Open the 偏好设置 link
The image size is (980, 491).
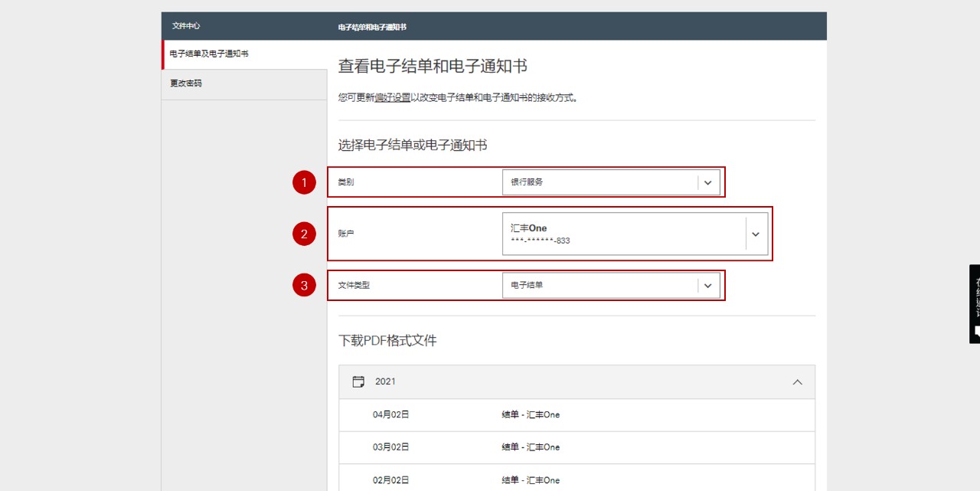[393, 98]
